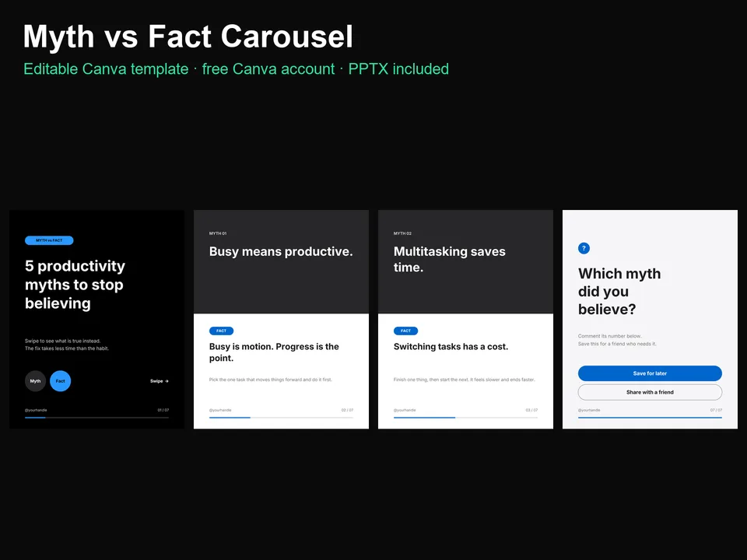Click the '03 / 07' page counter
747x560 pixels.
coord(531,410)
